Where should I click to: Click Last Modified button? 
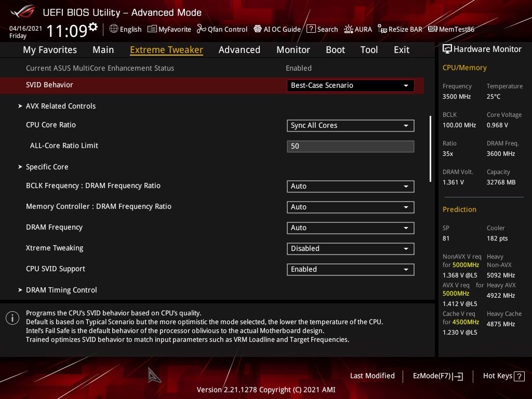click(372, 376)
